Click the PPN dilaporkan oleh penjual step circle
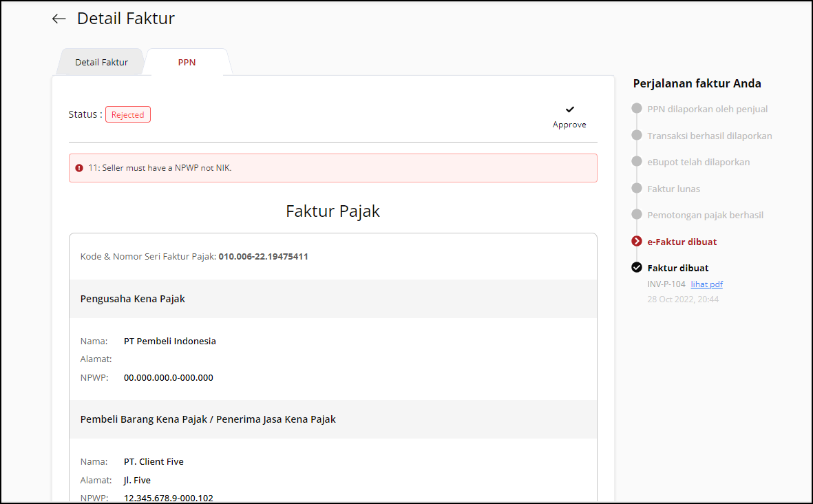Image resolution: width=813 pixels, height=504 pixels. coord(637,109)
